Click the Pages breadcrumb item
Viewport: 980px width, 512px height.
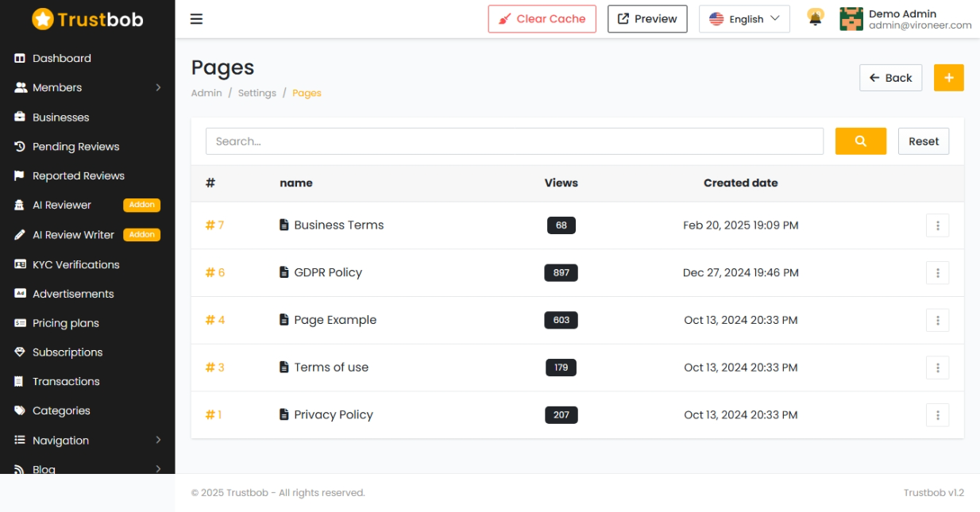(x=307, y=93)
